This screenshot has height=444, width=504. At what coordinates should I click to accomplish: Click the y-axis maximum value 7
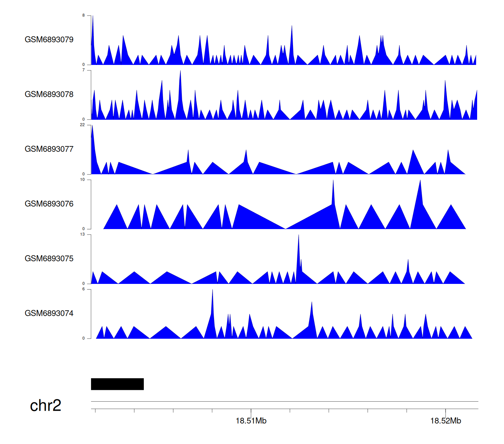[84, 70]
